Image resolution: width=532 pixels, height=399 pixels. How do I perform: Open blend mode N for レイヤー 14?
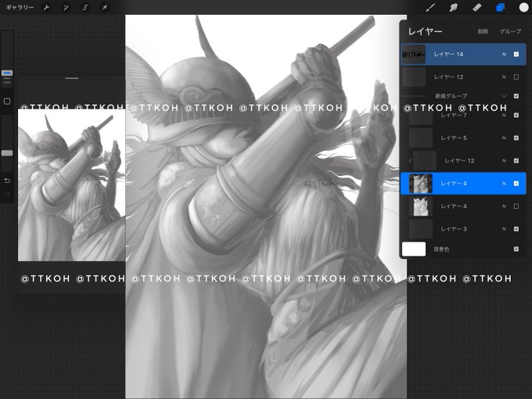pos(504,54)
